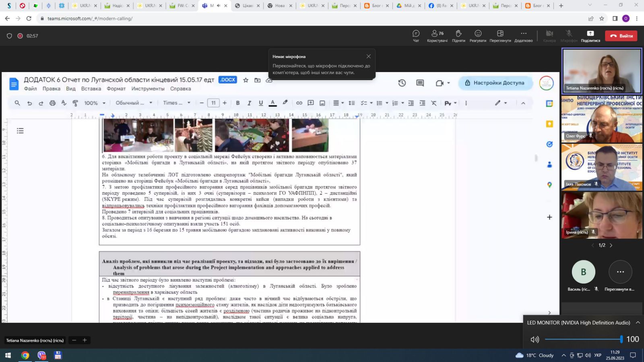644x362 pixels.
Task: Expand the Times font dropdown
Action: coord(177,103)
